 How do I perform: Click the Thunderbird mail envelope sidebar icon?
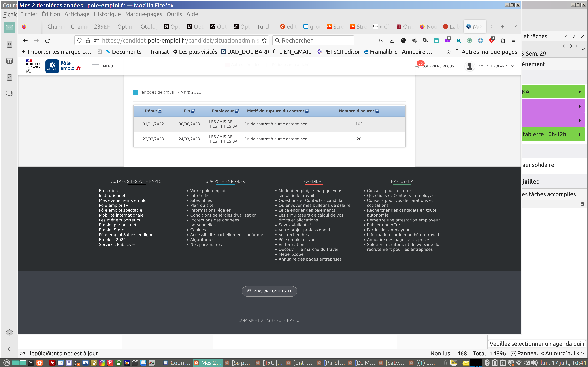pyautogui.click(x=9, y=28)
